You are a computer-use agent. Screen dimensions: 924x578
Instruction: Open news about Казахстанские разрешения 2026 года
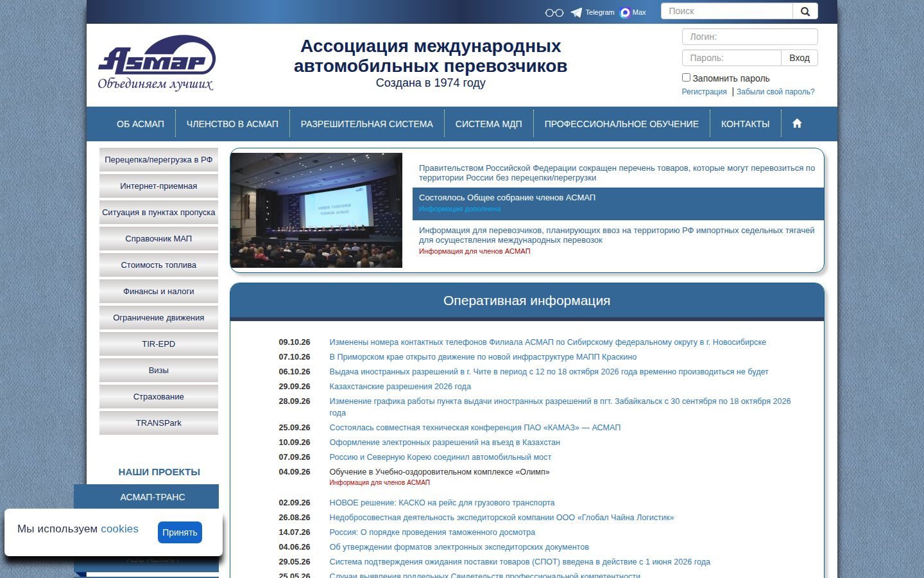tap(400, 387)
